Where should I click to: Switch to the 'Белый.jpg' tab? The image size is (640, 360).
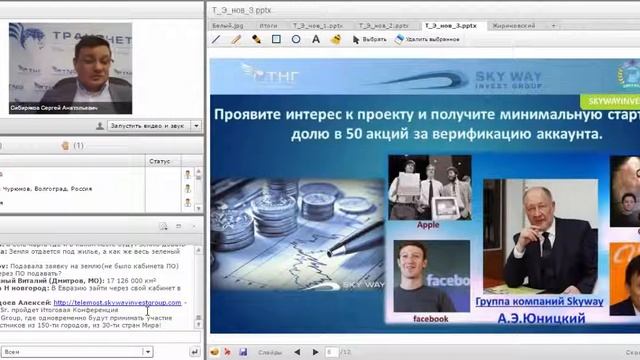click(228, 26)
